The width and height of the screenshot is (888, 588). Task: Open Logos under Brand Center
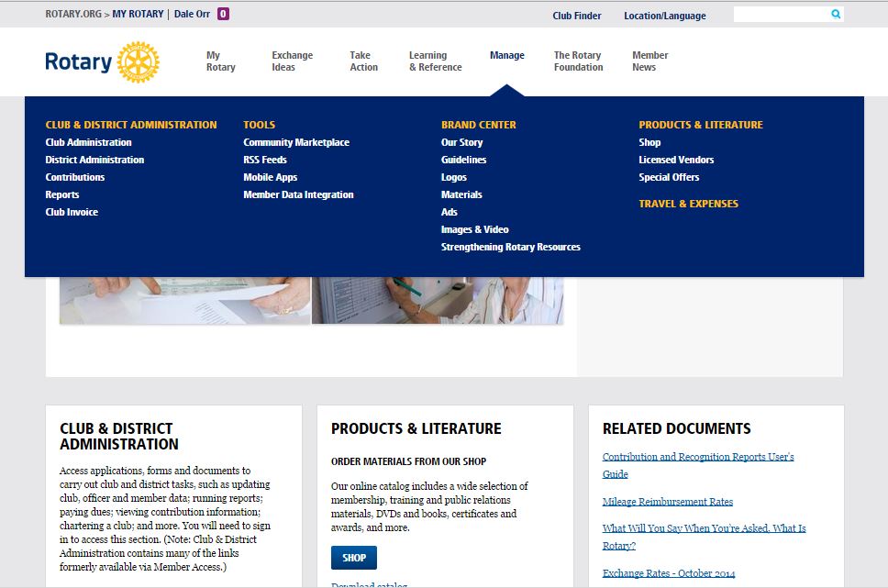click(454, 177)
